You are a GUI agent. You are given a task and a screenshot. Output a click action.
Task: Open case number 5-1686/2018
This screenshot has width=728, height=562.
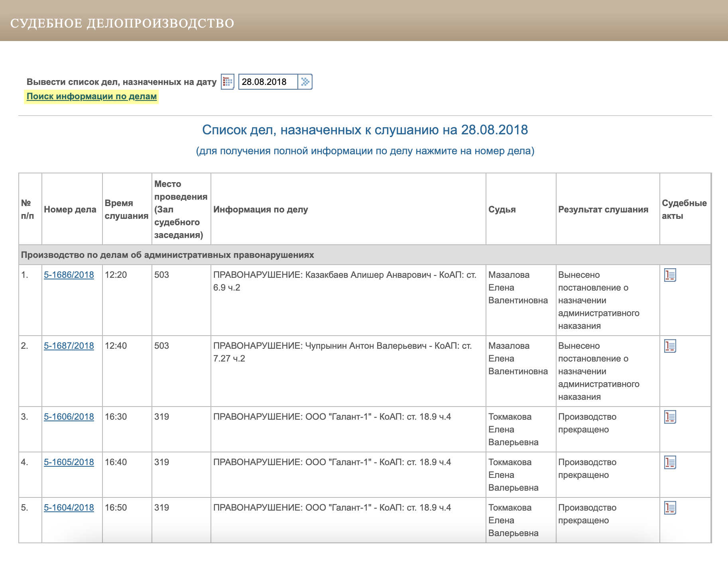coord(69,275)
